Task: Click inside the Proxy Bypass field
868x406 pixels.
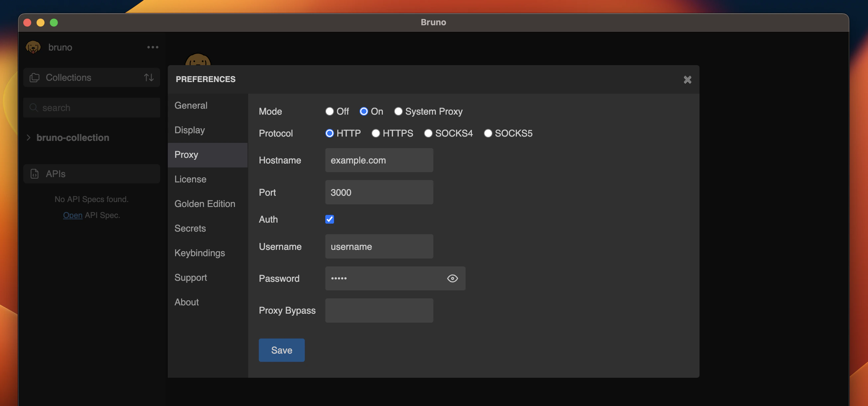Action: (x=379, y=310)
